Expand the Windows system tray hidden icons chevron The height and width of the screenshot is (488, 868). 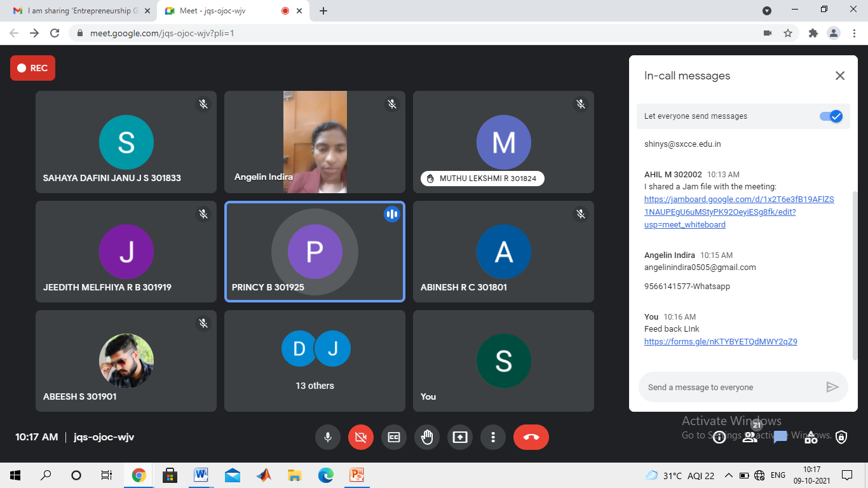[x=728, y=475]
